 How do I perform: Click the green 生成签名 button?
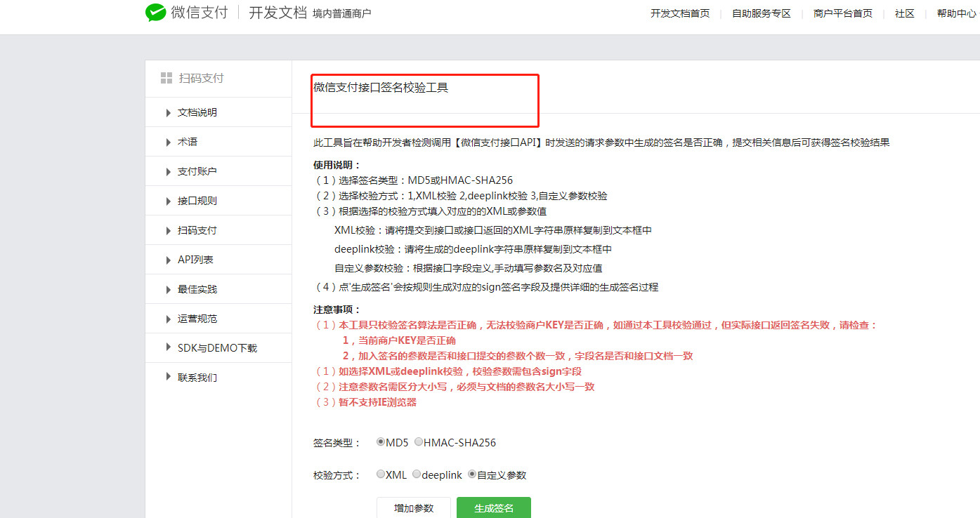pos(494,507)
